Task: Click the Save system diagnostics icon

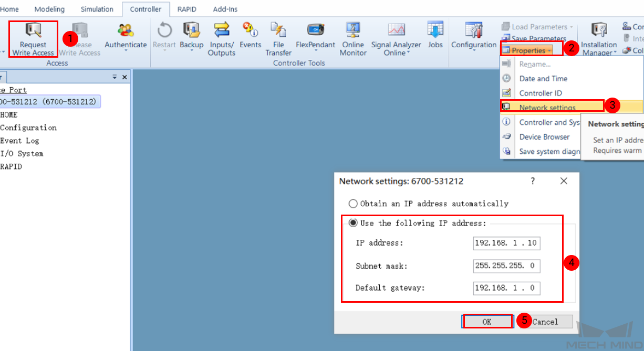Action: coord(506,151)
